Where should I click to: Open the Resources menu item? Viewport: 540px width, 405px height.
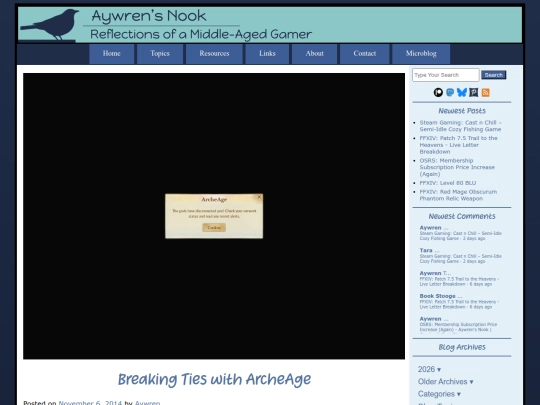click(x=214, y=54)
